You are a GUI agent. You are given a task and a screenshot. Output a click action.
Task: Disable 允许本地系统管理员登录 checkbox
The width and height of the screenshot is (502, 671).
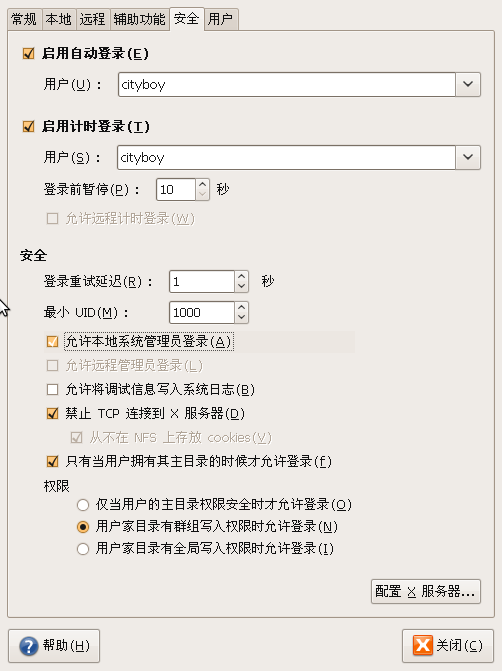(52, 341)
